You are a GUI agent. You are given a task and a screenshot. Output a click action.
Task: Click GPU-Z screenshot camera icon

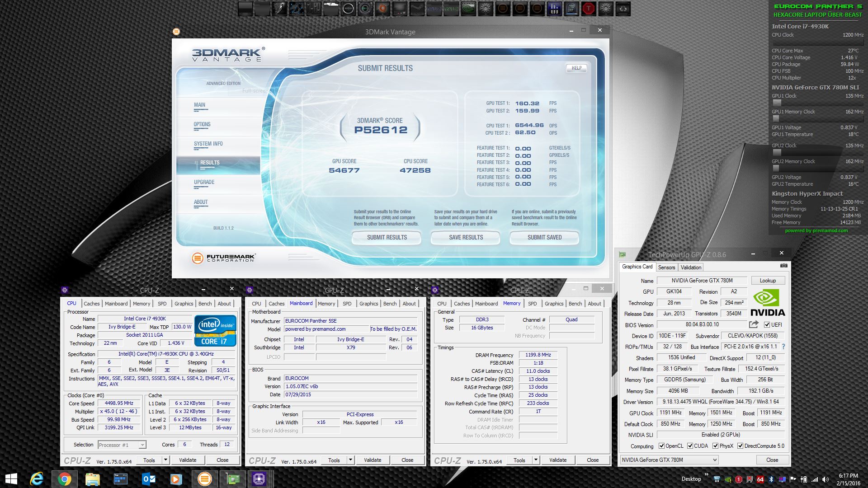pos(783,266)
